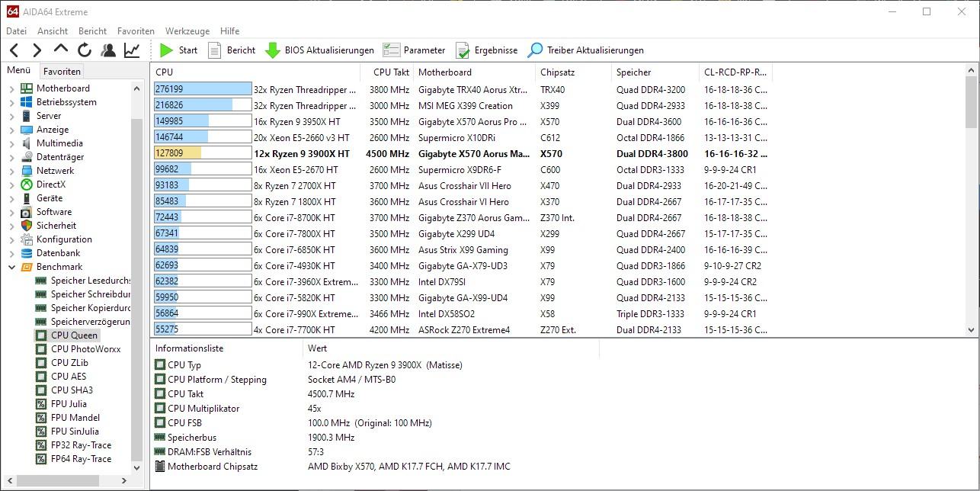Viewport: 980px width, 491px height.
Task: Select the FP64 Ray-Trace benchmark
Action: [x=73, y=459]
